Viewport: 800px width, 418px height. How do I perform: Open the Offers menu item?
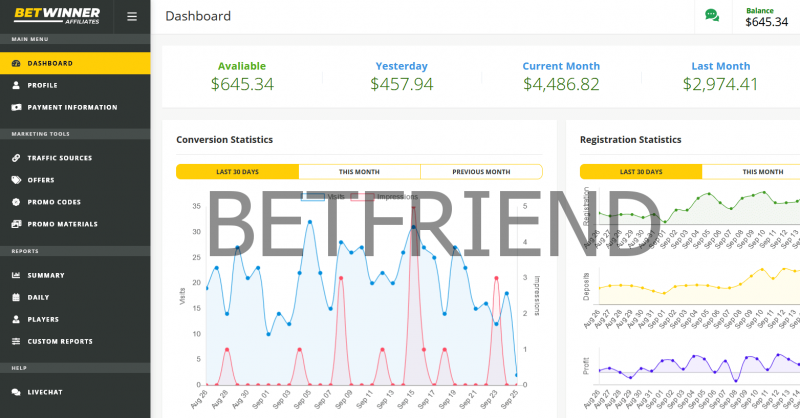point(75,180)
